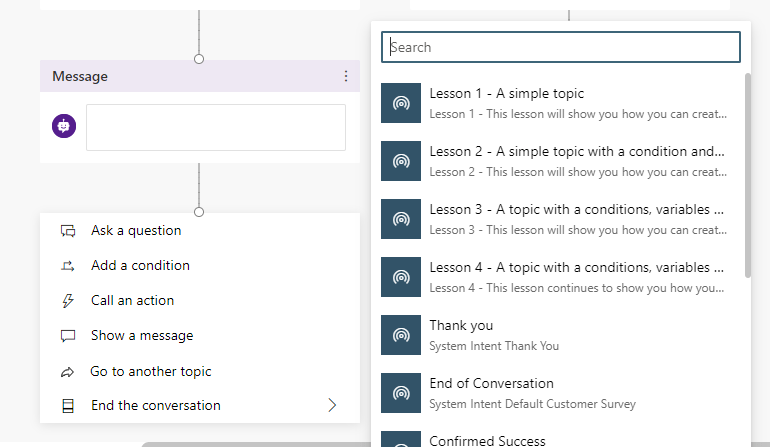
Task: Click the topic icon beside Lesson 4
Action: coord(401,277)
